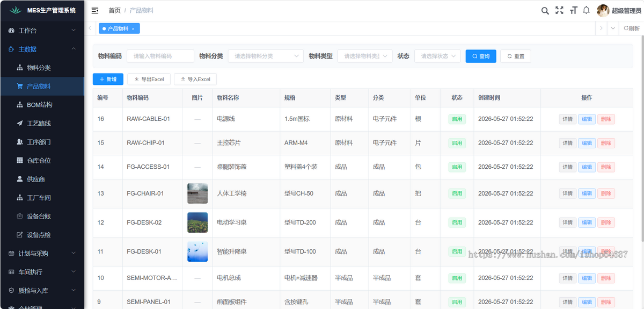Click the 设备台账 briefcase icon in sidebar
644x309 pixels.
[x=20, y=216]
